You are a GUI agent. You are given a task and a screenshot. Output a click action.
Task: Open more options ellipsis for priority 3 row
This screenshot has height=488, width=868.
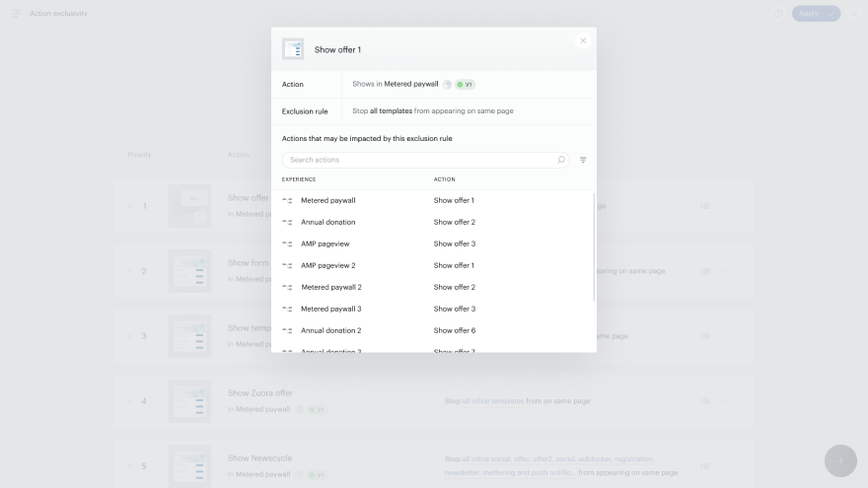727,336
